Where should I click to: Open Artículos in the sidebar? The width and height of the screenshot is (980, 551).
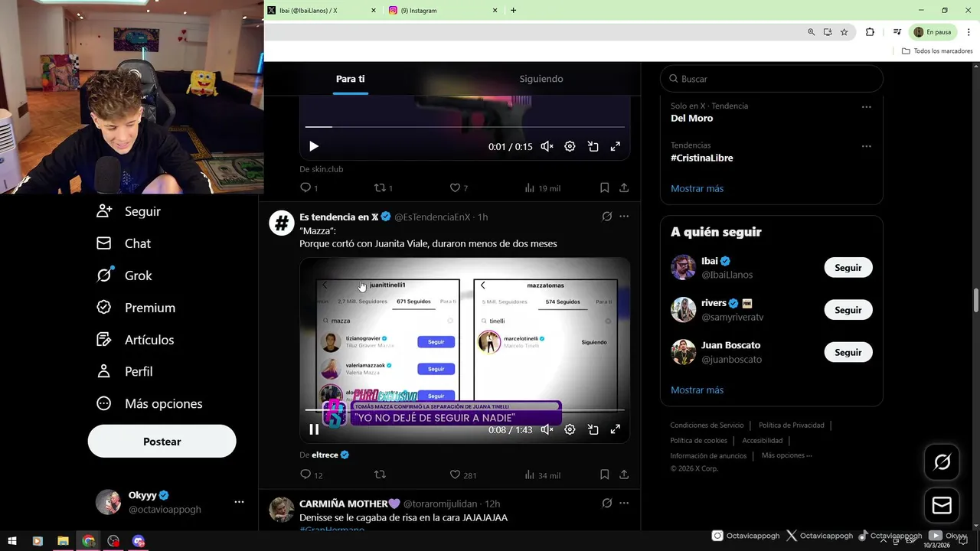136,340
